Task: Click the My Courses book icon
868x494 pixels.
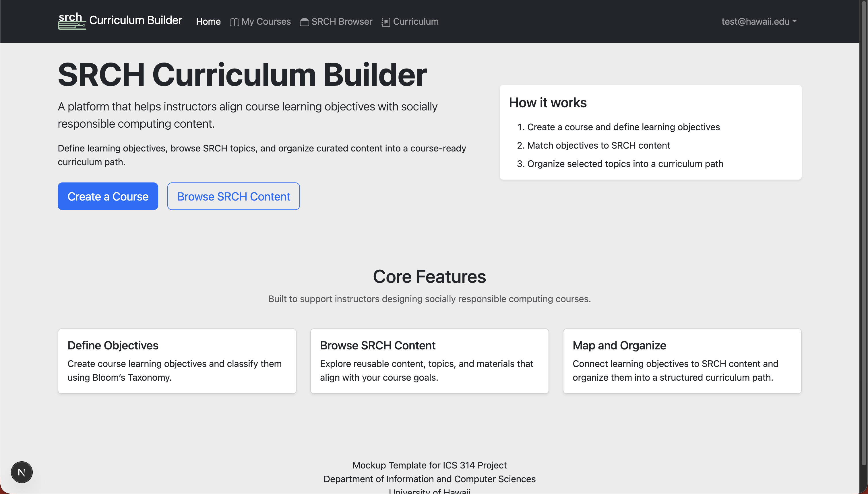Action: tap(234, 22)
